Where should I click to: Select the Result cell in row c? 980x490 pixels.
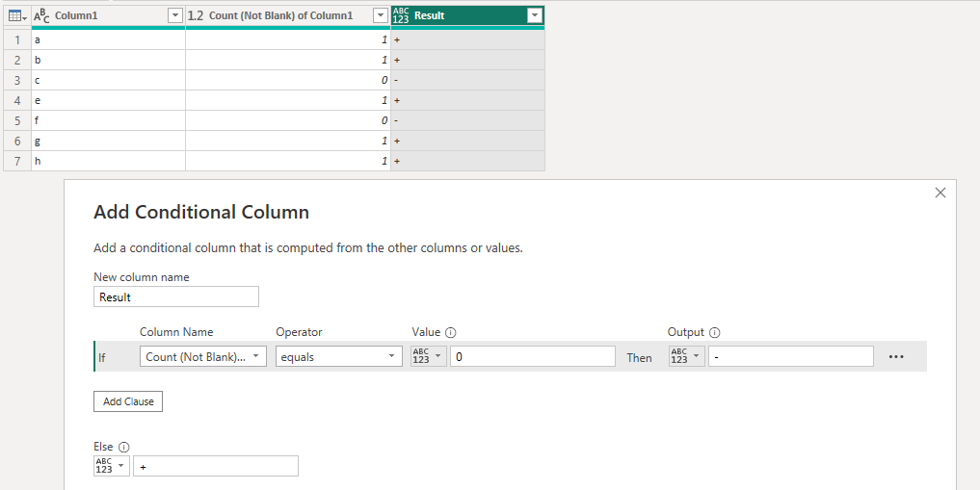[x=467, y=80]
